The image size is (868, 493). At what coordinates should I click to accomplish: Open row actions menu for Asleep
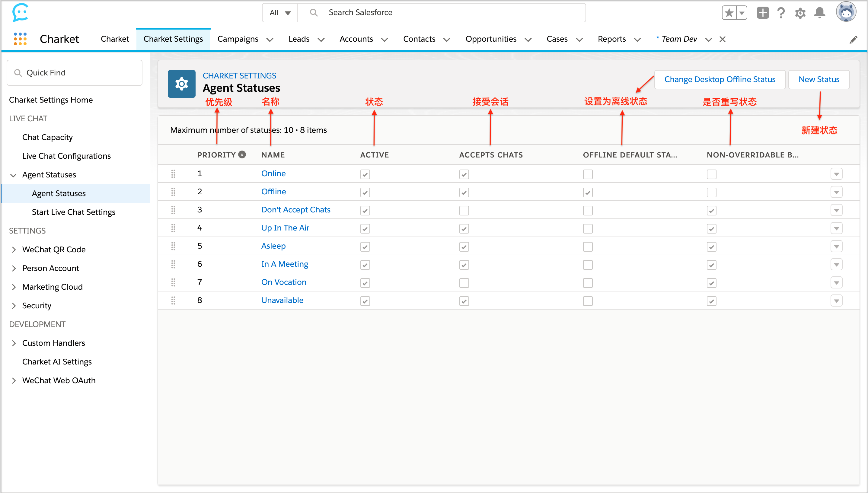836,246
